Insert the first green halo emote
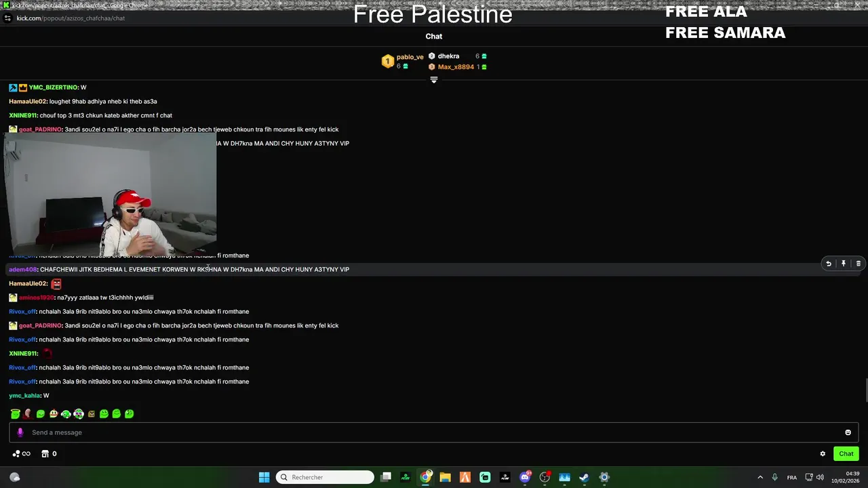The width and height of the screenshot is (868, 488). pyautogui.click(x=15, y=413)
